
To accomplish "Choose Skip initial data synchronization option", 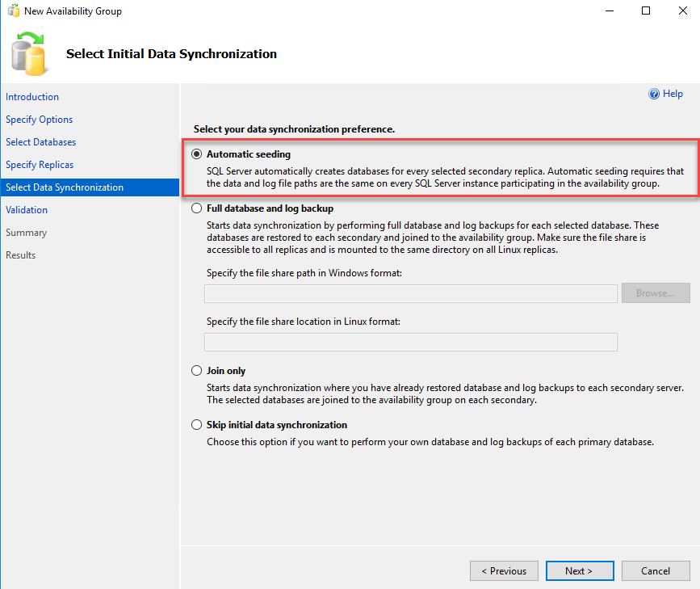I will [196, 424].
